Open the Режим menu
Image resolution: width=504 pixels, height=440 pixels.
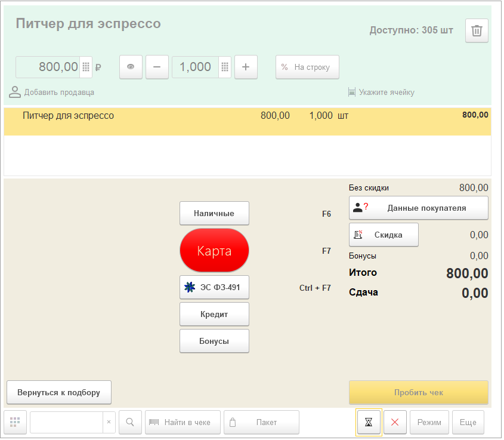429,422
